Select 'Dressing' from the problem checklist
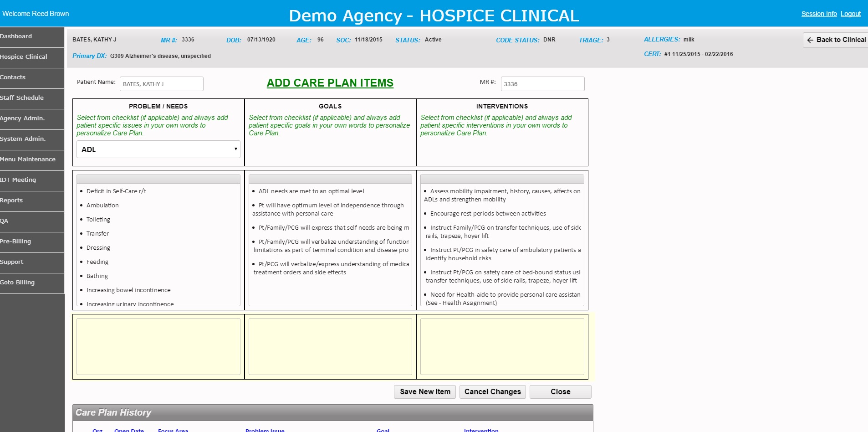 pos(98,248)
